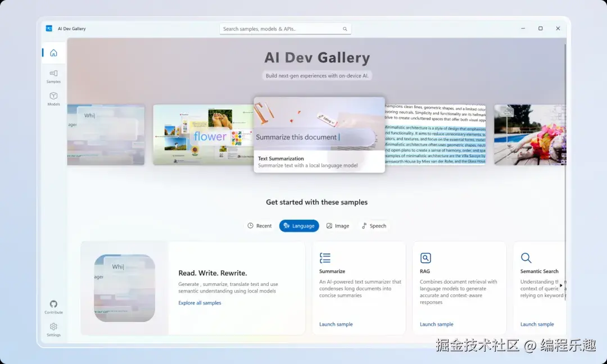
Task: Click the Summarize card title
Action: click(332, 271)
